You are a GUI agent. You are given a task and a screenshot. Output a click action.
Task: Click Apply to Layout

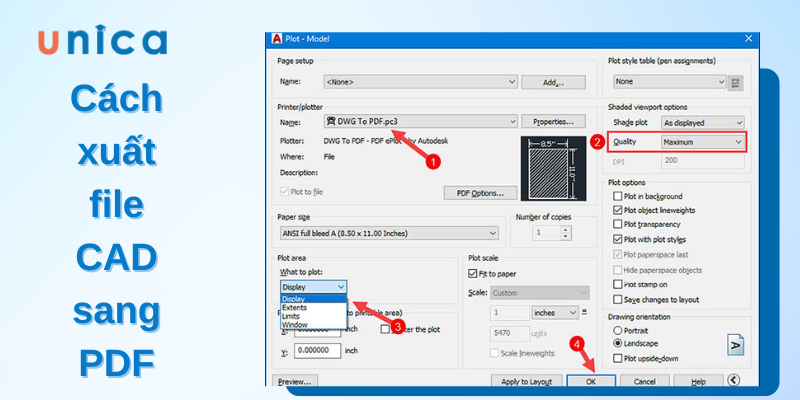[x=527, y=381]
